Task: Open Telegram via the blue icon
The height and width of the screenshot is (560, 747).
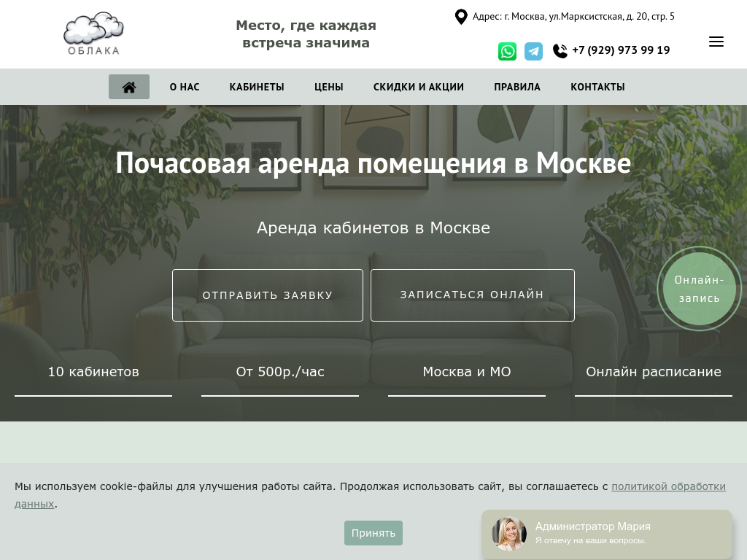Action: (533, 51)
